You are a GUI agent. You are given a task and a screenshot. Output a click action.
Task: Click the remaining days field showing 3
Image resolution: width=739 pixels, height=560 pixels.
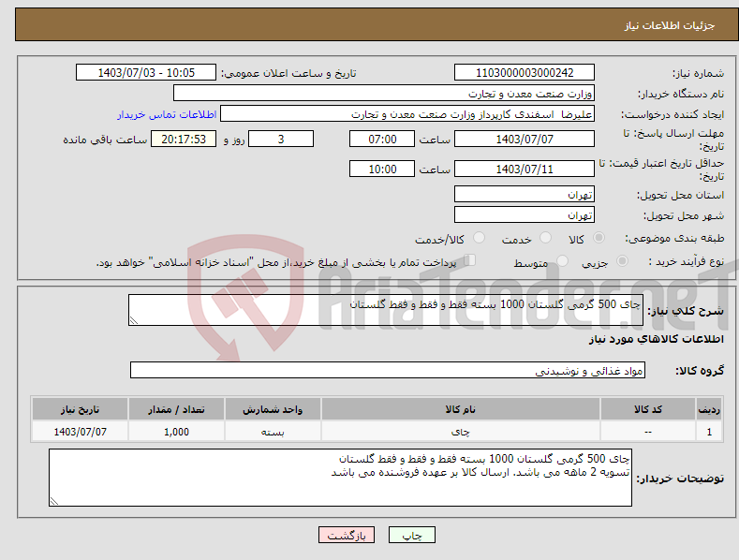pos(281,139)
